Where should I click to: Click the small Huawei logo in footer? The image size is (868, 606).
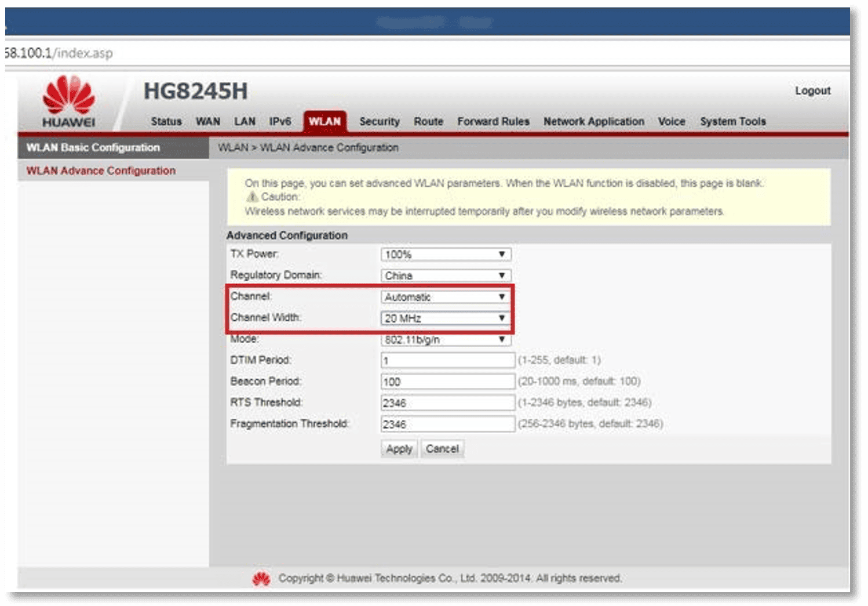pyautogui.click(x=261, y=578)
